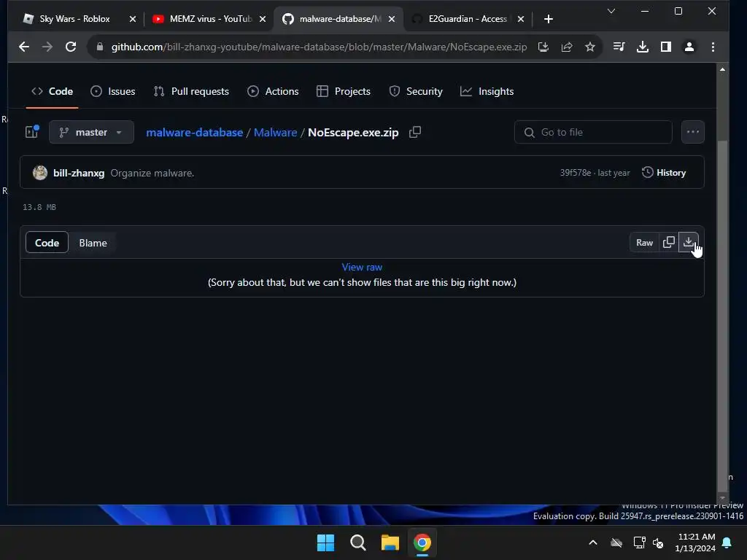
Task: Open the Raw file button
Action: coord(644,242)
